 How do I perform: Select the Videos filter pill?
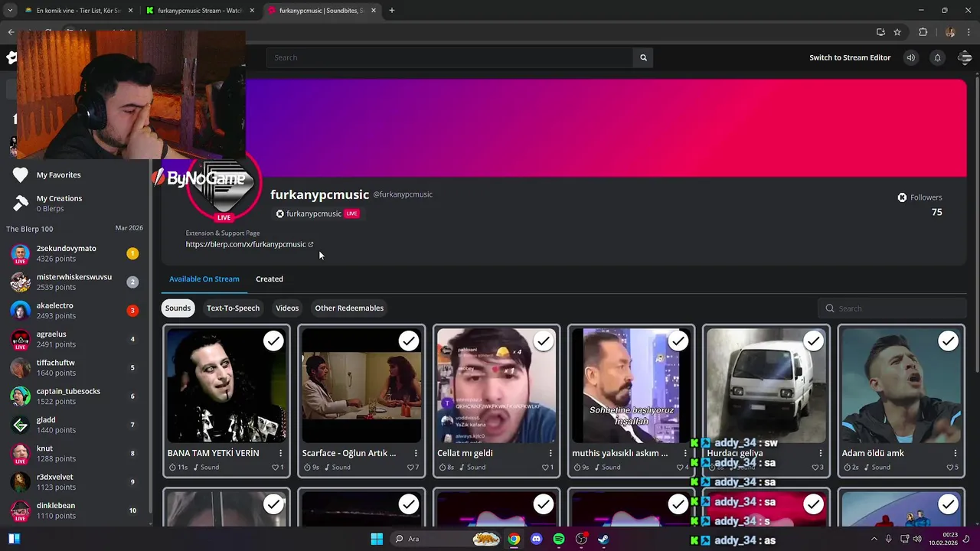click(x=287, y=308)
